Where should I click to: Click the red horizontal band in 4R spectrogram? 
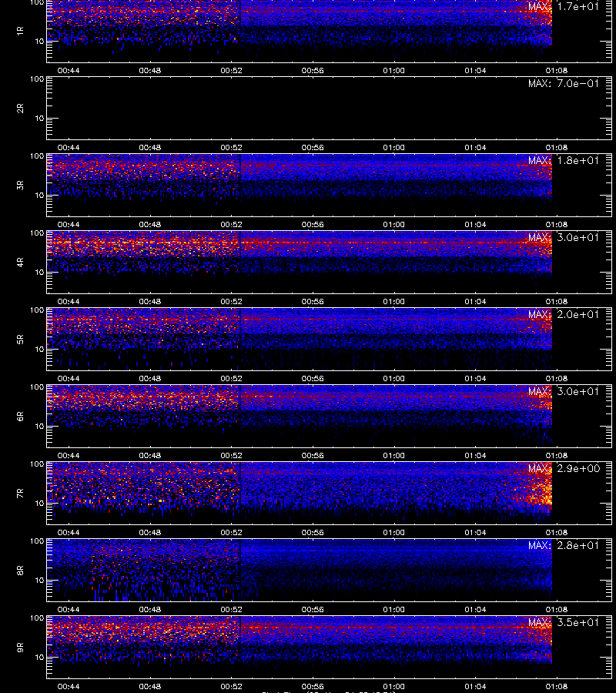click(300, 243)
